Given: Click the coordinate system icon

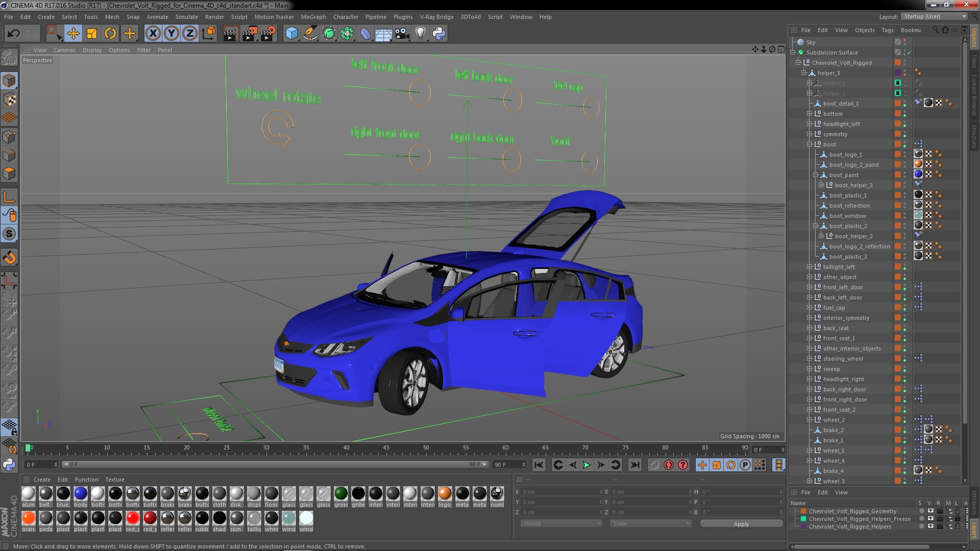Looking at the screenshot, I should [x=209, y=34].
